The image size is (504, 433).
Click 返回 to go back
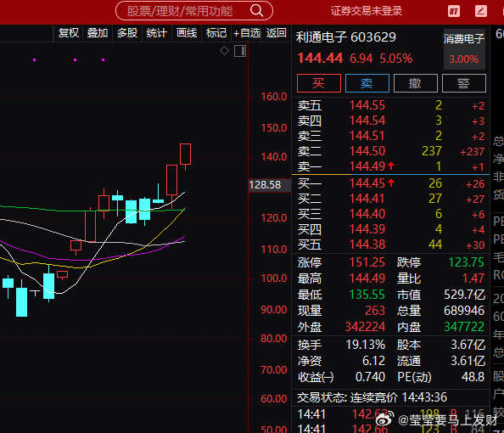pos(276,33)
